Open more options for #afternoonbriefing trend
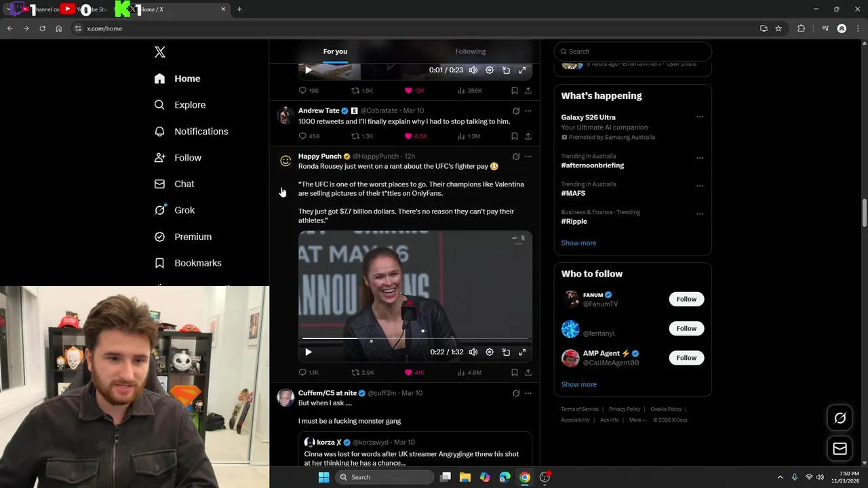Image resolution: width=868 pixels, height=488 pixels. (700, 158)
